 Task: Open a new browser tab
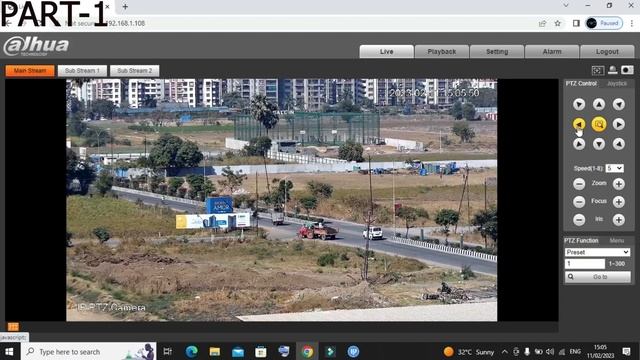125,7
